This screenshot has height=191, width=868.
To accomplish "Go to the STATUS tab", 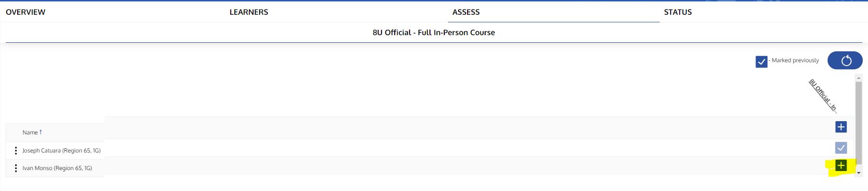I will pyautogui.click(x=678, y=12).
